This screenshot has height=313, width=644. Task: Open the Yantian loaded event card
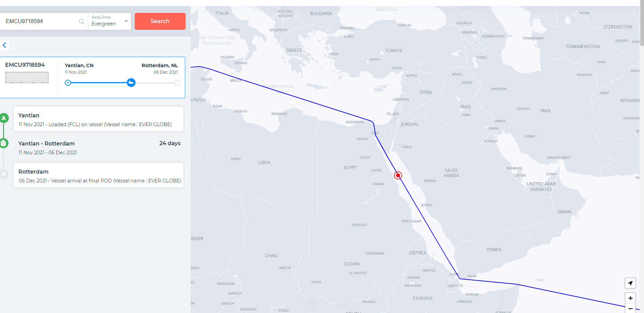(98, 119)
